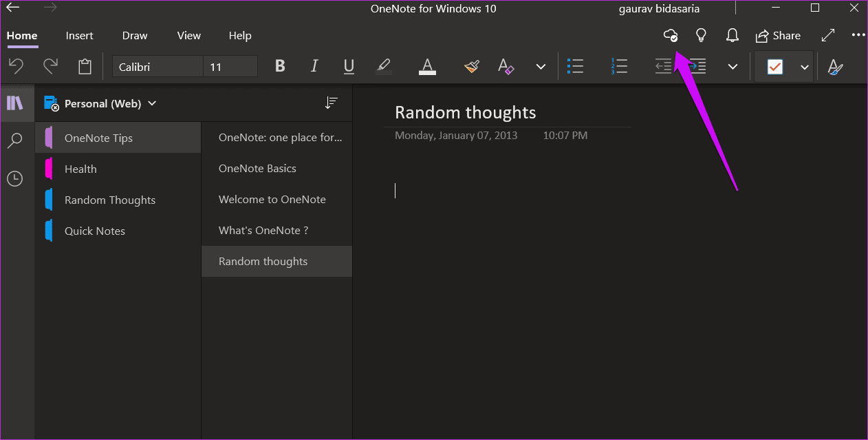
Task: Insert a bulleted list
Action: coord(575,67)
